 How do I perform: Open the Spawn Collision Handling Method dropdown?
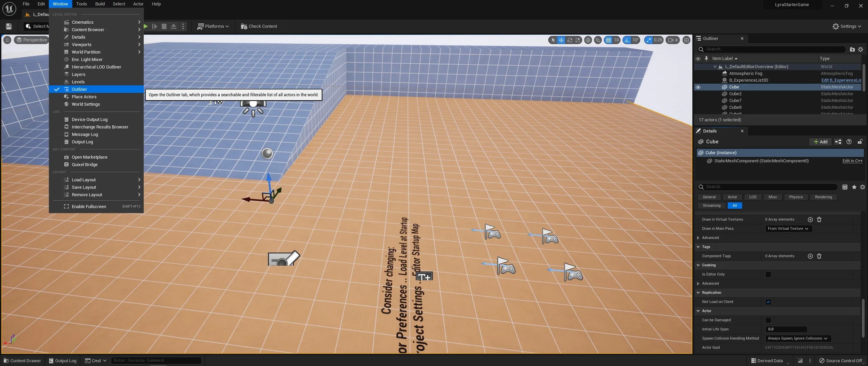coord(797,339)
